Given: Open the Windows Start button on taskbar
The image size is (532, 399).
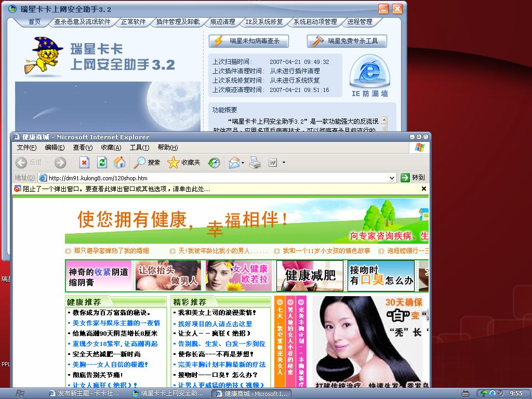Looking at the screenshot, I should (x=20, y=394).
